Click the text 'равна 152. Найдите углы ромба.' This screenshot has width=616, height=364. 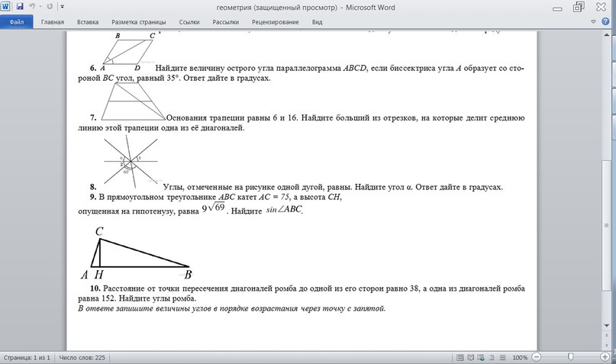[137, 298]
